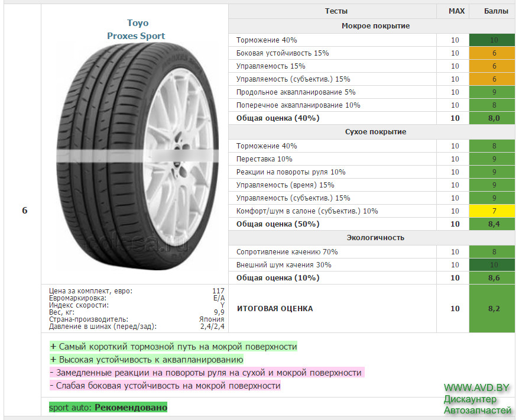
Task: Select the 'Вес, кг:' label
Action: (x=61, y=312)
